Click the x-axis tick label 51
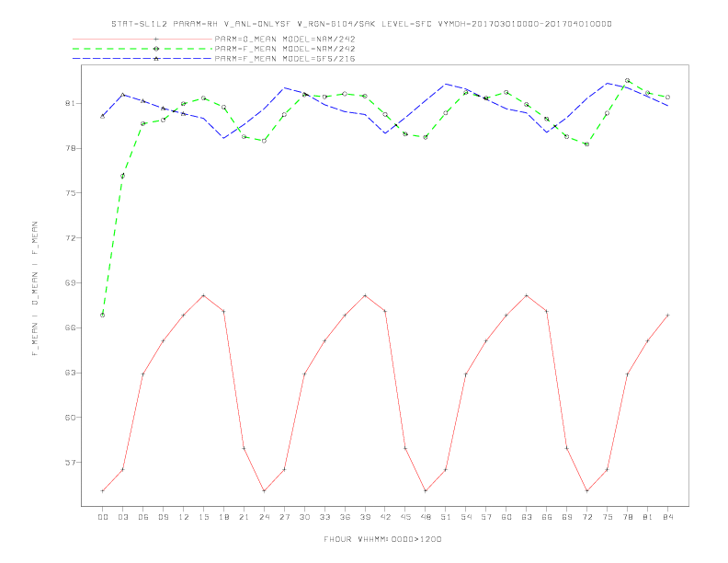This screenshot has width=728, height=563. [x=446, y=517]
